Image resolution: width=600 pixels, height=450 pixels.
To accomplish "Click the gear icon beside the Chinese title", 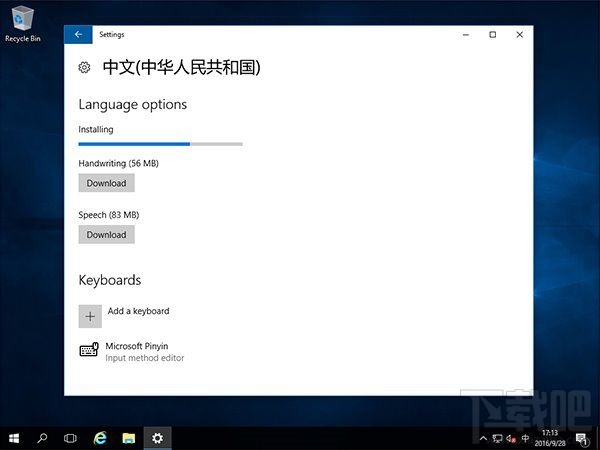I will tap(84, 67).
